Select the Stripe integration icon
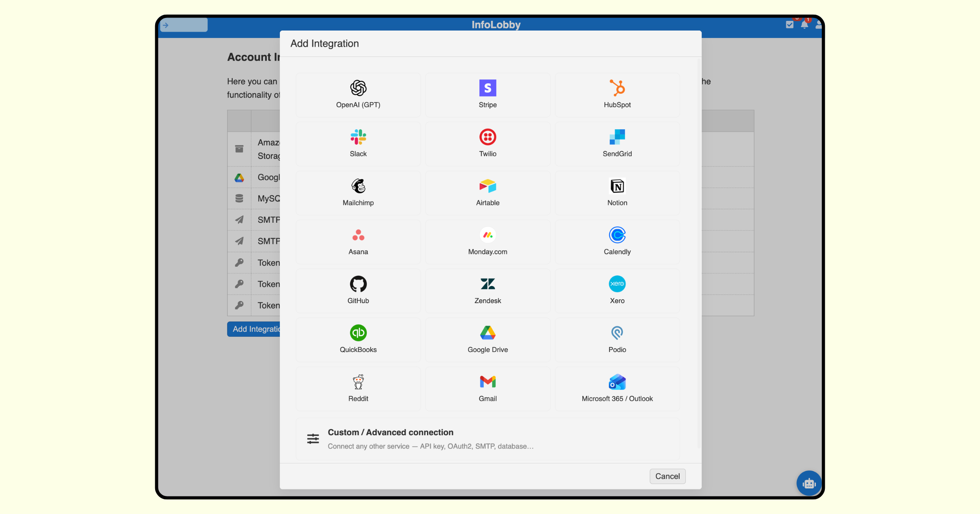This screenshot has height=514, width=980. coord(488,88)
